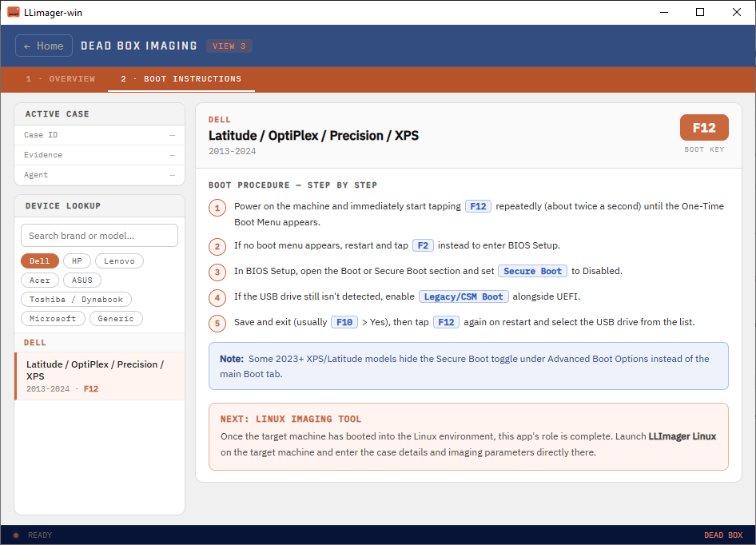Click the LLimager app icon in title bar
This screenshot has height=545, width=756.
click(x=13, y=12)
